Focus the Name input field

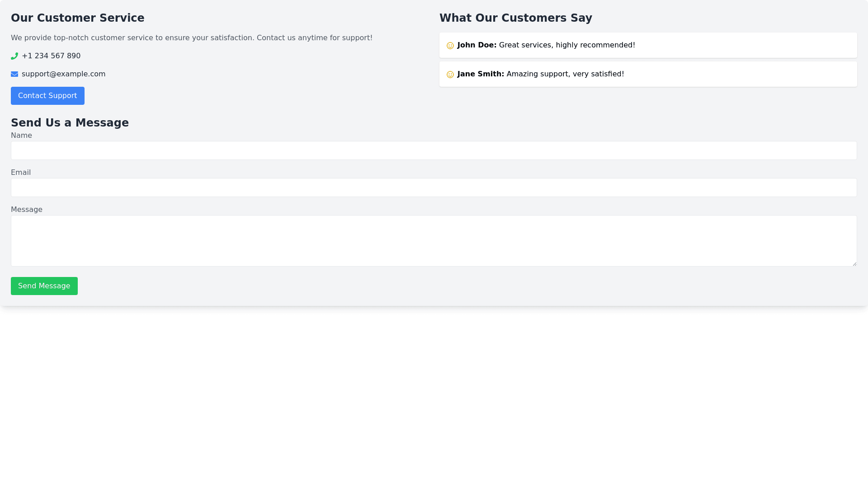click(434, 150)
